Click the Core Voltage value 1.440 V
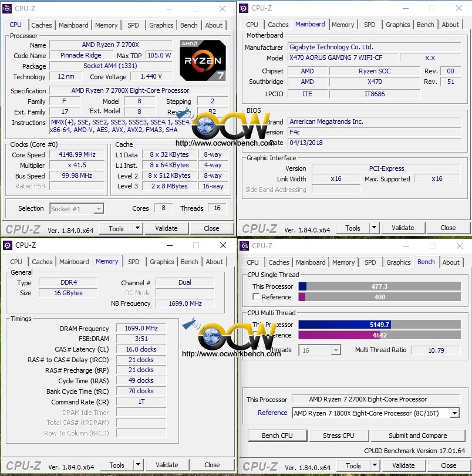This screenshot has width=472, height=476. point(151,76)
